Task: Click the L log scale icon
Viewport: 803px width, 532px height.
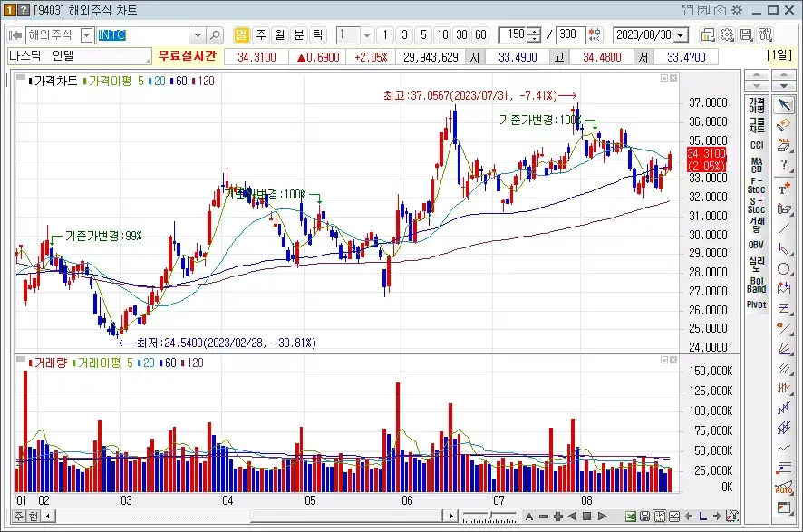Action: tap(703, 516)
